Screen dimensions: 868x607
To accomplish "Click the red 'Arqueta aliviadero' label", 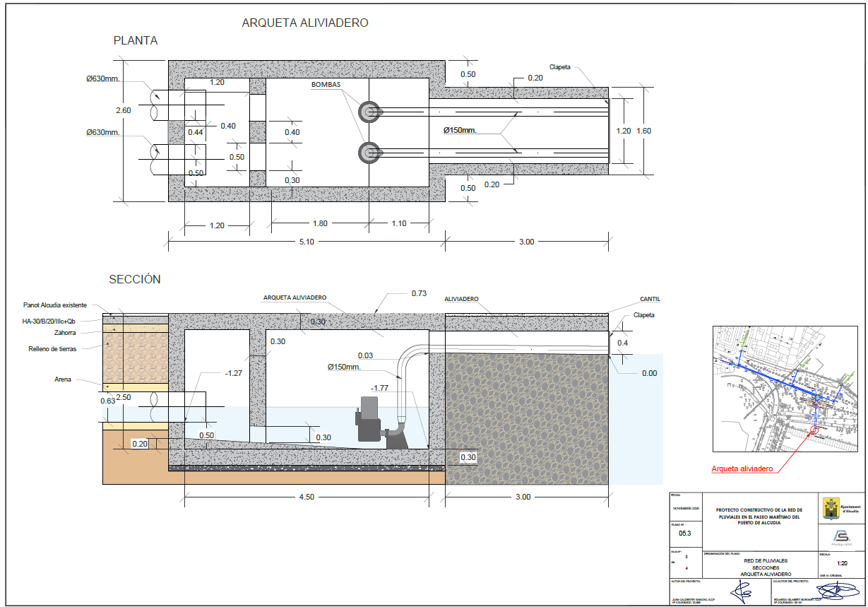I will pos(742,468).
